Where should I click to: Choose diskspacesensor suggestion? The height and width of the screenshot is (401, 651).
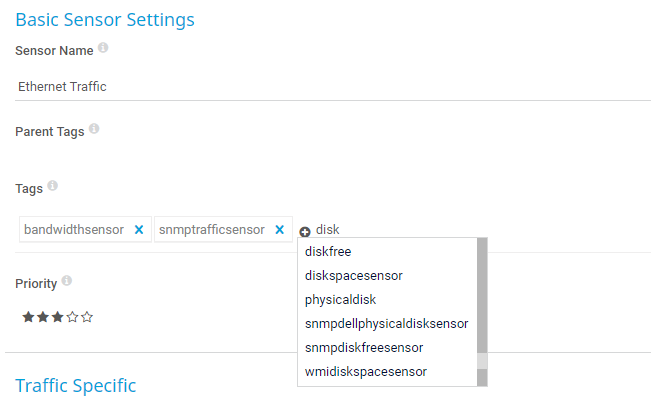coord(353,275)
